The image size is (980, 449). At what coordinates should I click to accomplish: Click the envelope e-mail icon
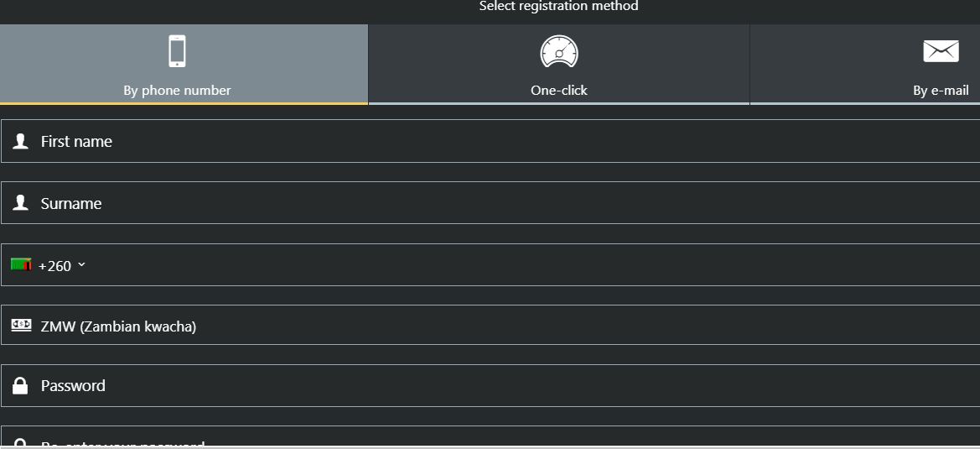pos(941,50)
